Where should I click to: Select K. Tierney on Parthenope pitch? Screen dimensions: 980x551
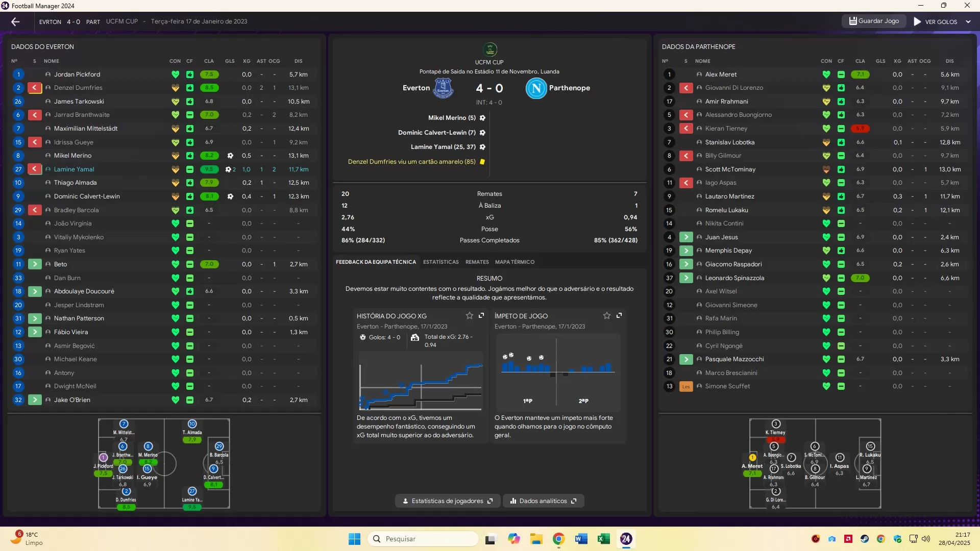pos(775,432)
